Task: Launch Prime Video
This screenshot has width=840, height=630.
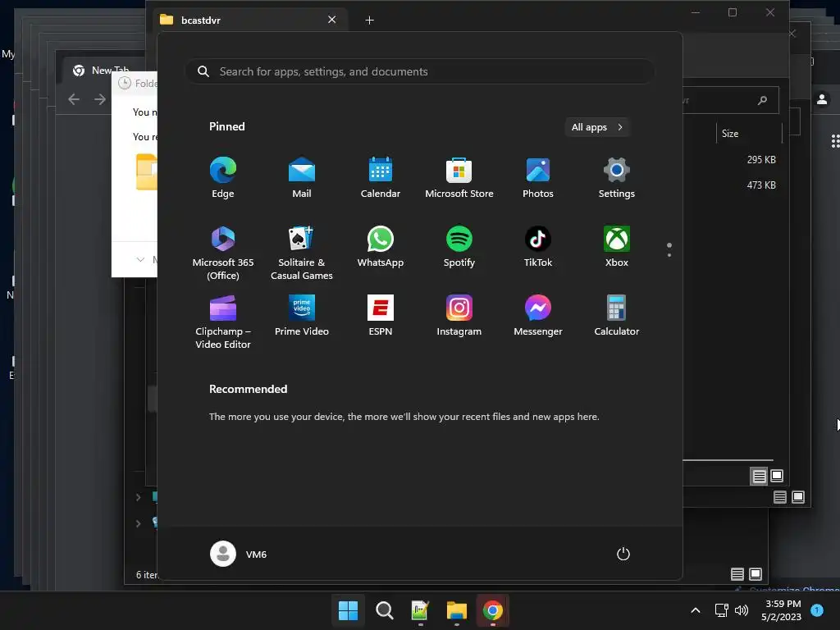Action: [x=302, y=316]
